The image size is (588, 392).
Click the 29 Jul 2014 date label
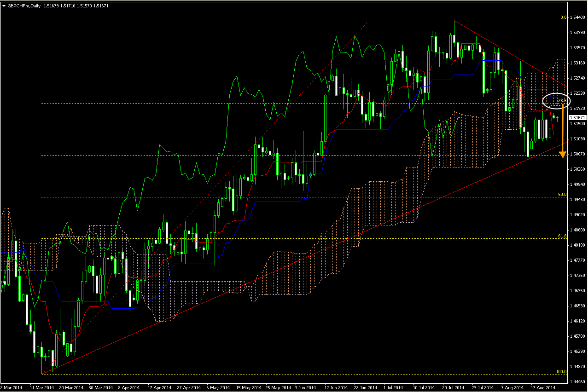pos(483,388)
